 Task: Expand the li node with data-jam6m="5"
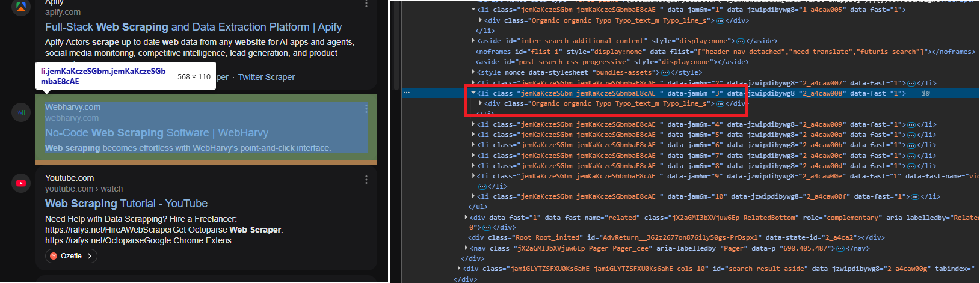[473, 135]
